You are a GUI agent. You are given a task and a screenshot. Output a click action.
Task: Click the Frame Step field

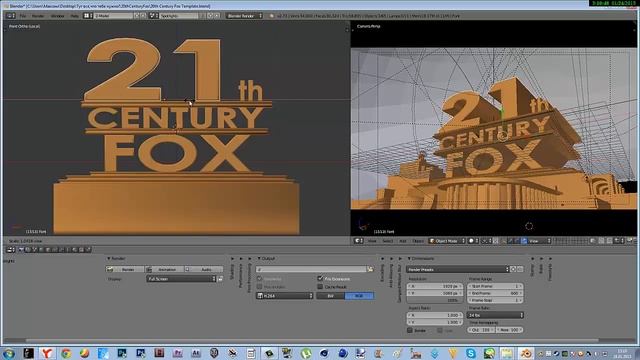pos(495,300)
